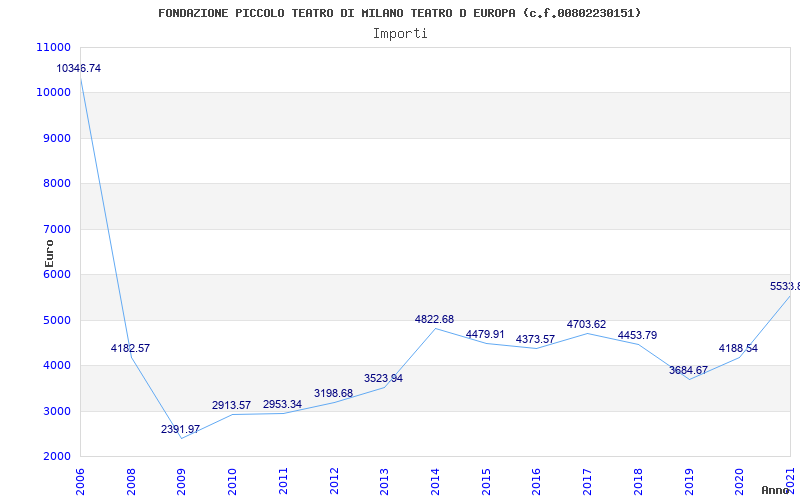800x500 pixels.
Task: Click the data label 4453.79
Action: click(637, 336)
